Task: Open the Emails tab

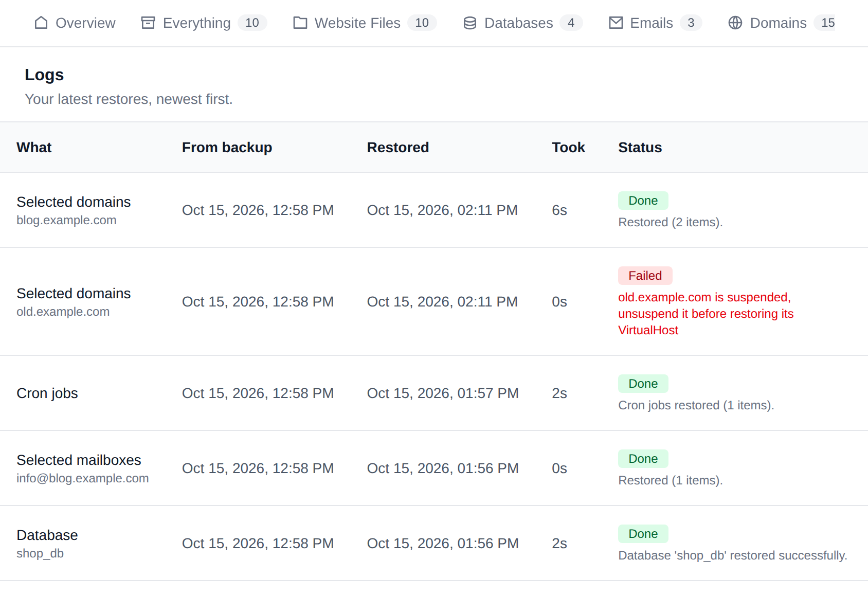Action: (655, 23)
